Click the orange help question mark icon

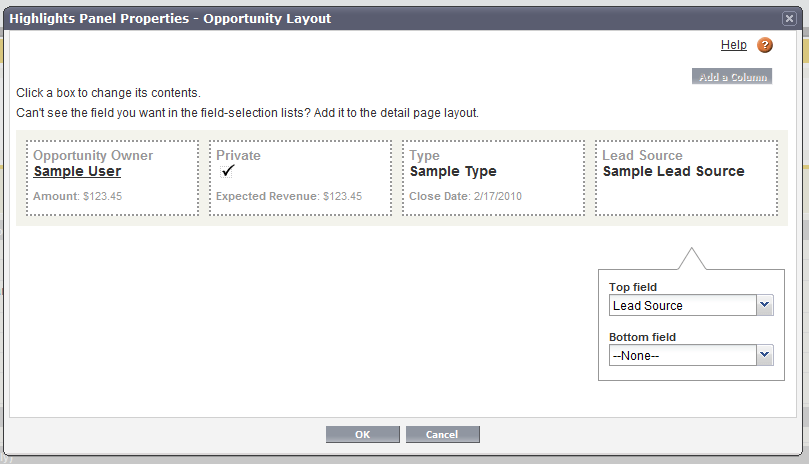pos(765,45)
